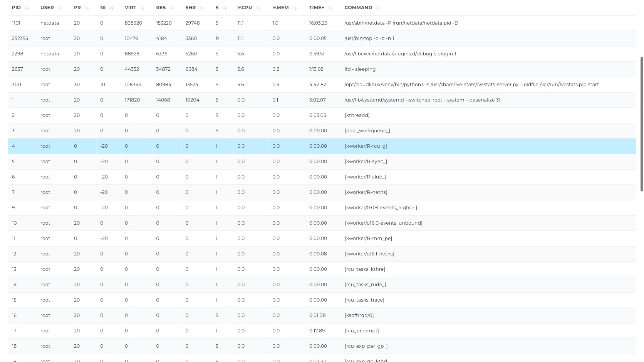This screenshot has height=362, width=644.
Task: Select the PID 1101 cell
Action: coord(16,23)
